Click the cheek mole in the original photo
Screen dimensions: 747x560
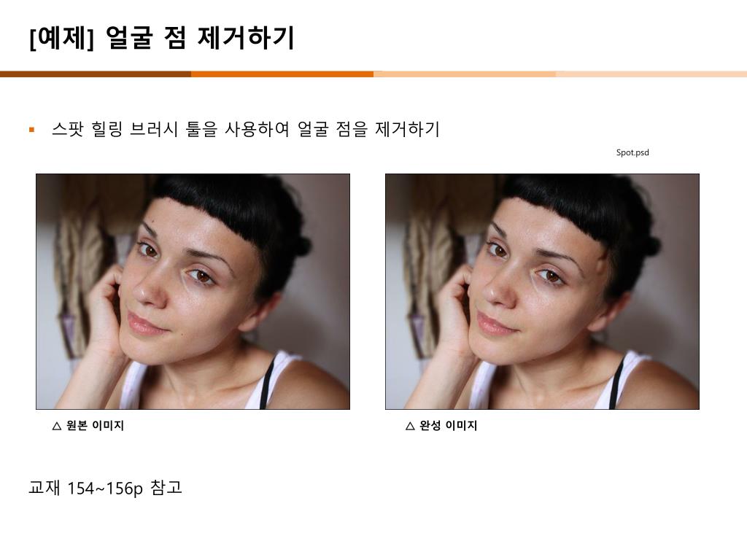point(183,334)
